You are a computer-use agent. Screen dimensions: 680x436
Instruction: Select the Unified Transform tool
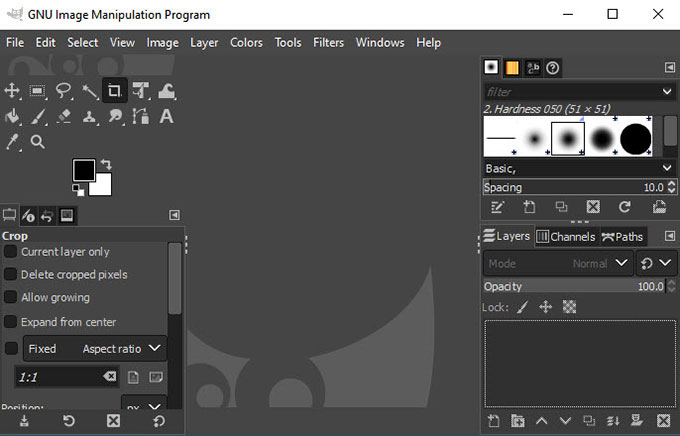pyautogui.click(x=141, y=91)
